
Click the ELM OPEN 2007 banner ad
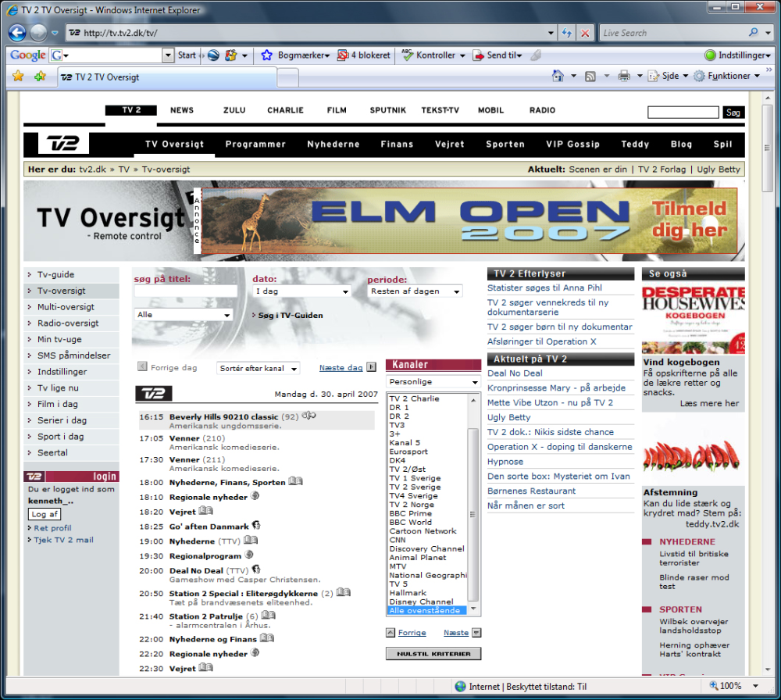469,221
